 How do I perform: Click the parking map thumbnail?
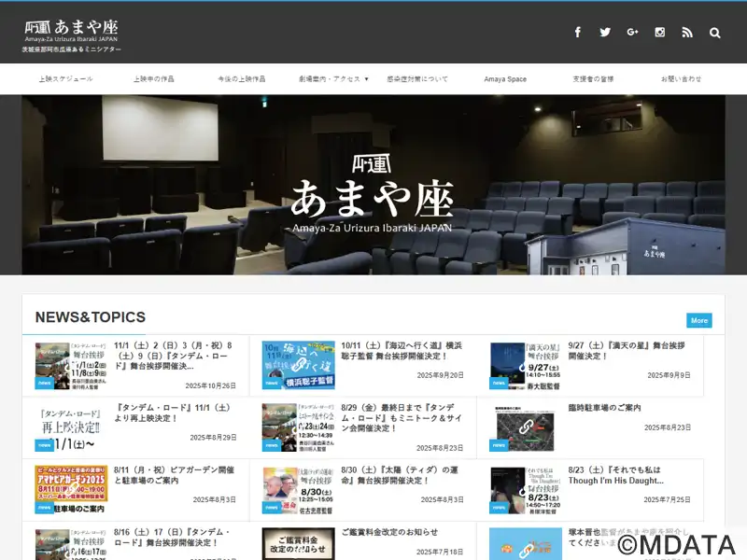tap(526, 427)
